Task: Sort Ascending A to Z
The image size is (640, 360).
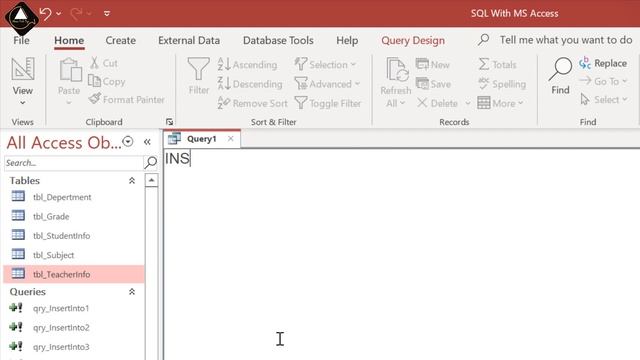Action: point(247,64)
